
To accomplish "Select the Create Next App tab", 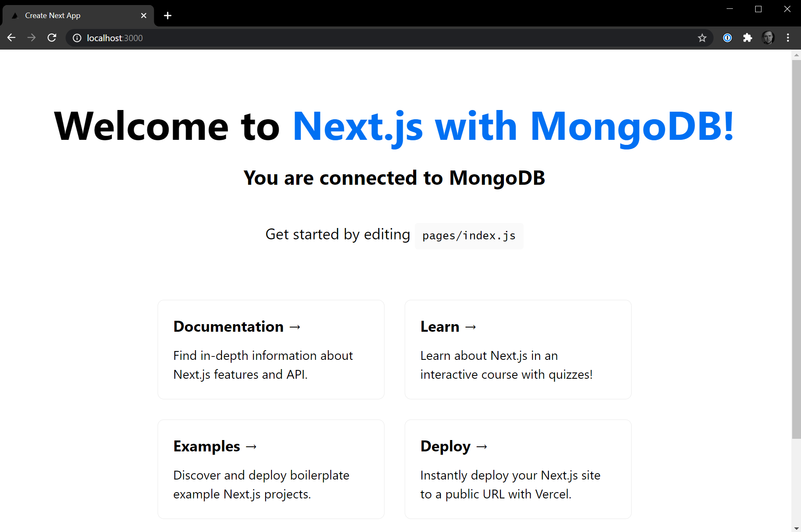I will [78, 16].
